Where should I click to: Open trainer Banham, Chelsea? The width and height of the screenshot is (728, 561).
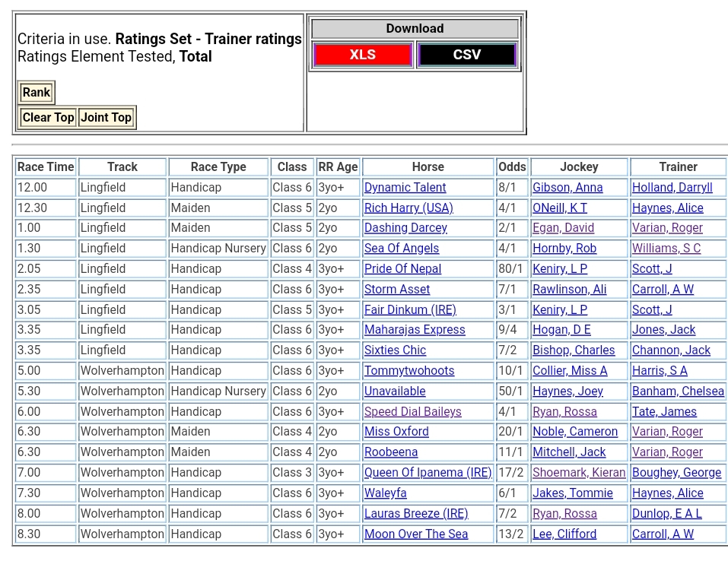(x=677, y=391)
